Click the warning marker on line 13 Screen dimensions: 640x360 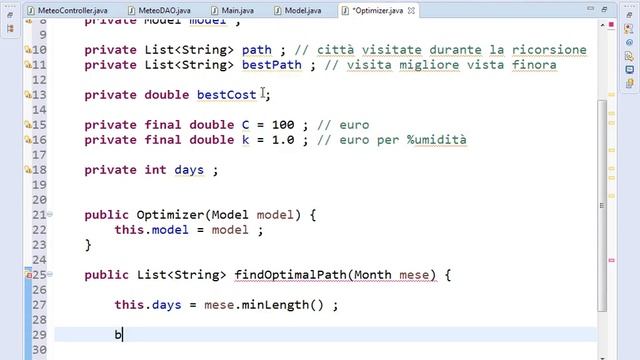coord(28,95)
